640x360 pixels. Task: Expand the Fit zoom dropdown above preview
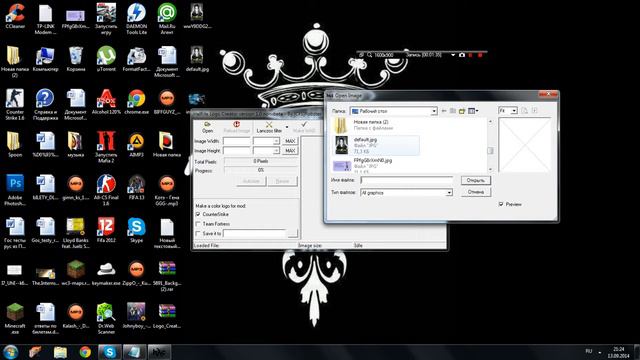(514, 111)
